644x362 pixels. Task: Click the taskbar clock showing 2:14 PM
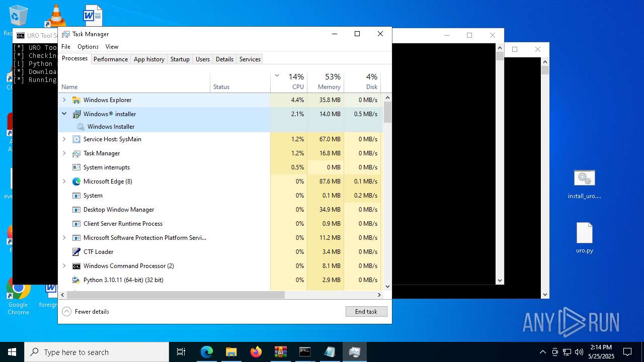(601, 352)
